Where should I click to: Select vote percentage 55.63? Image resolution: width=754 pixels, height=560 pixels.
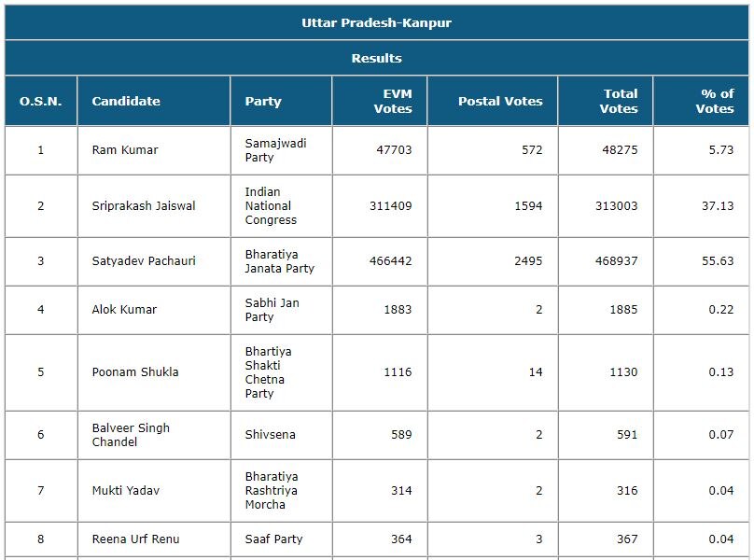pos(718,261)
